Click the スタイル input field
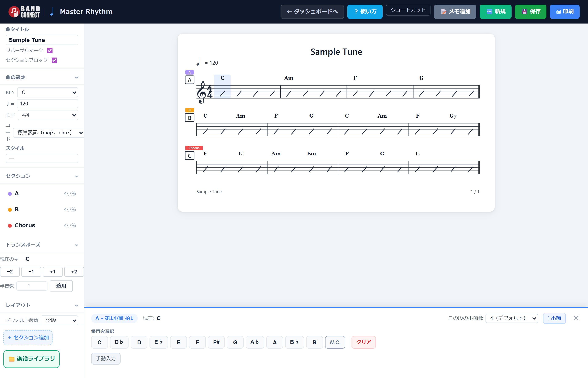Image resolution: width=588 pixels, height=378 pixels. pos(42,158)
